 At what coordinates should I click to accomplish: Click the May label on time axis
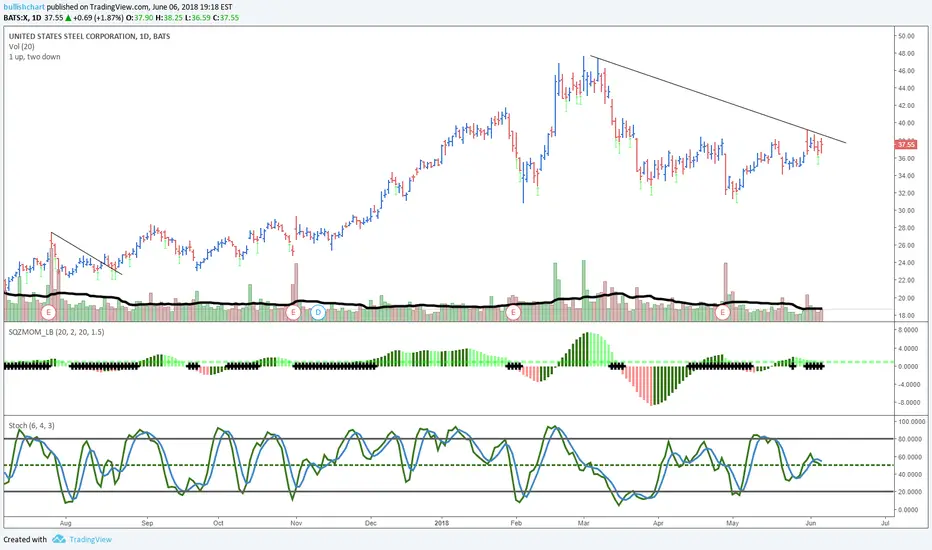pos(732,523)
